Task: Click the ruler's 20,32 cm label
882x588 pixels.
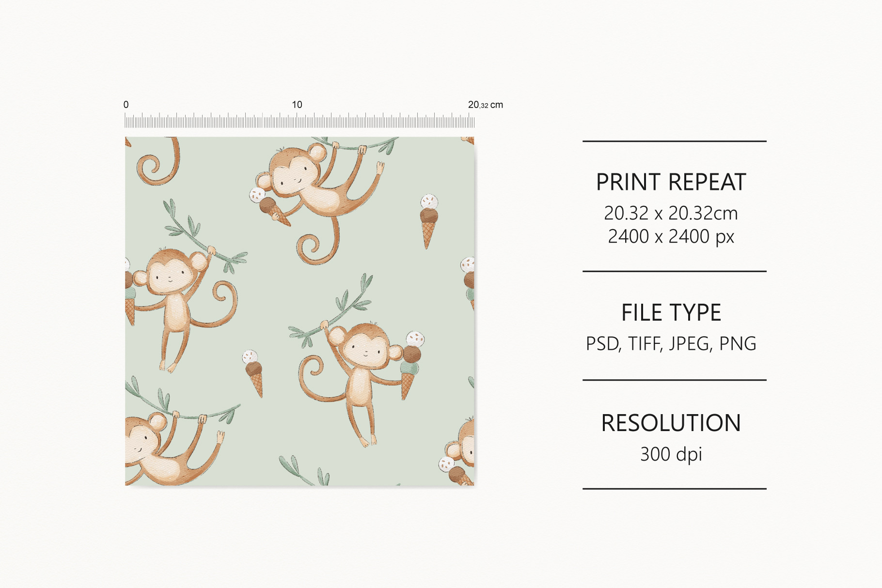Action: pos(486,105)
